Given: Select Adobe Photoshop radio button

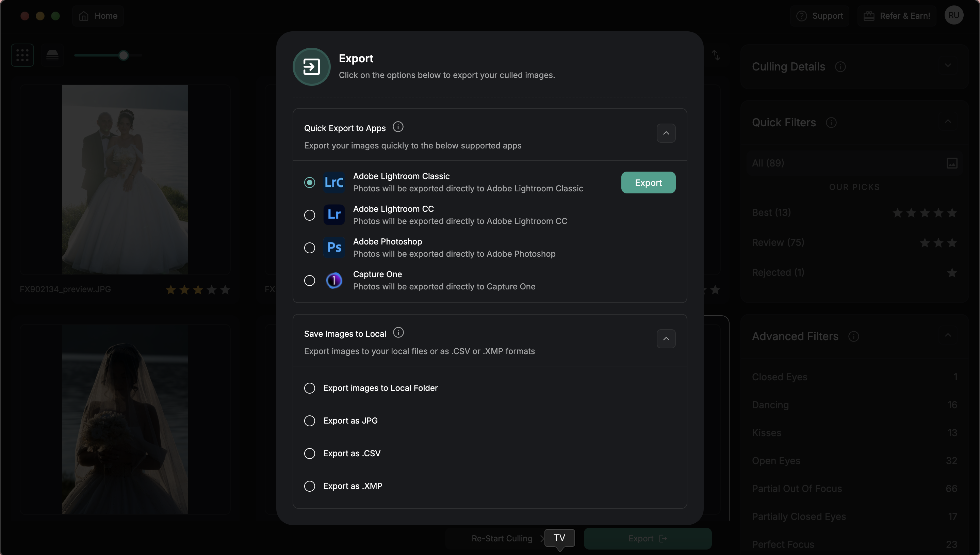Looking at the screenshot, I should pyautogui.click(x=310, y=248).
